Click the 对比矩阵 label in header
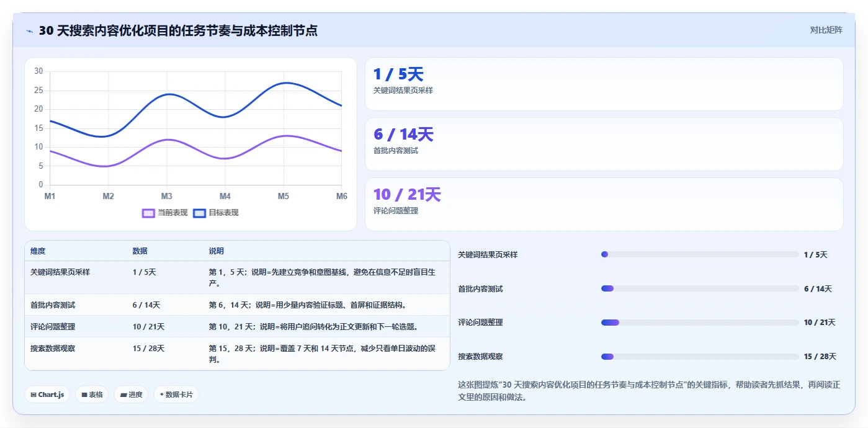Viewport: 868px width, 428px height. click(x=826, y=30)
